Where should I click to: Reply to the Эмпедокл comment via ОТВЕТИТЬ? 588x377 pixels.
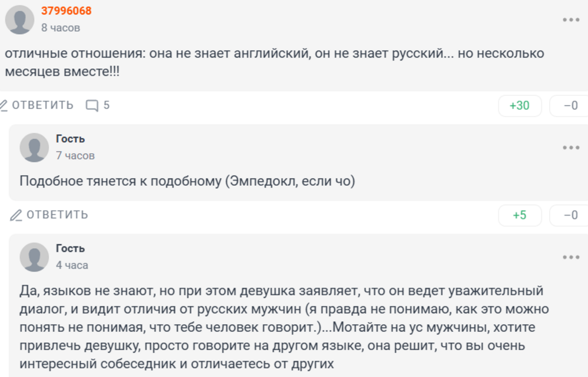[x=57, y=215]
